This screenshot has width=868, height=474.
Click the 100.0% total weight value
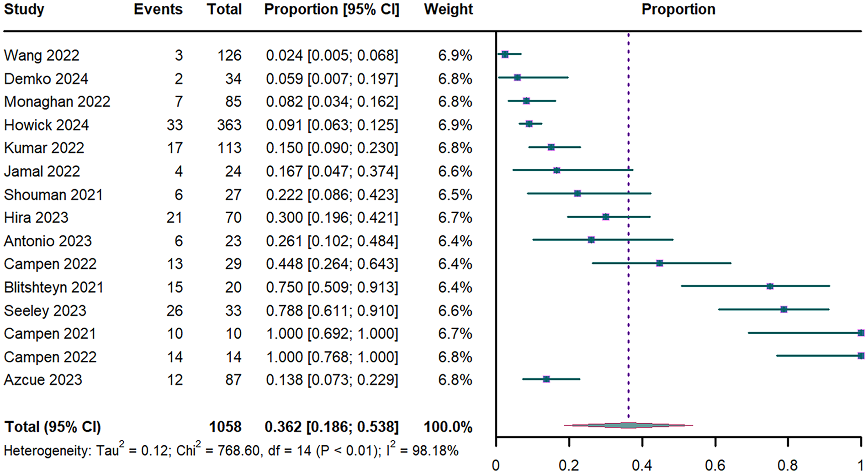pos(448,427)
